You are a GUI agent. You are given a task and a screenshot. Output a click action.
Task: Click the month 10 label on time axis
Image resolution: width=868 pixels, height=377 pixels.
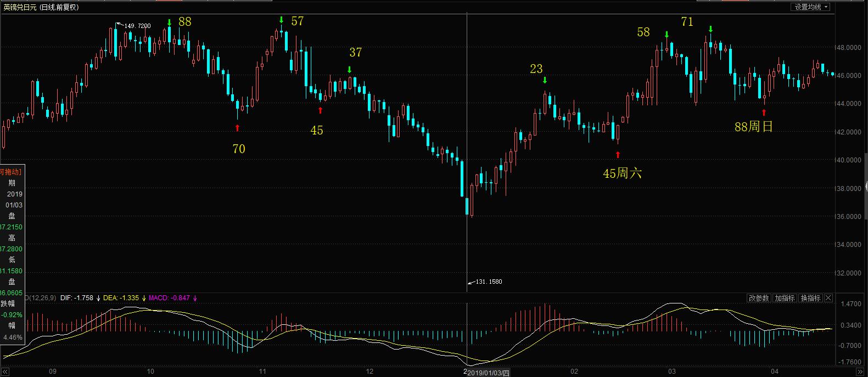click(150, 372)
